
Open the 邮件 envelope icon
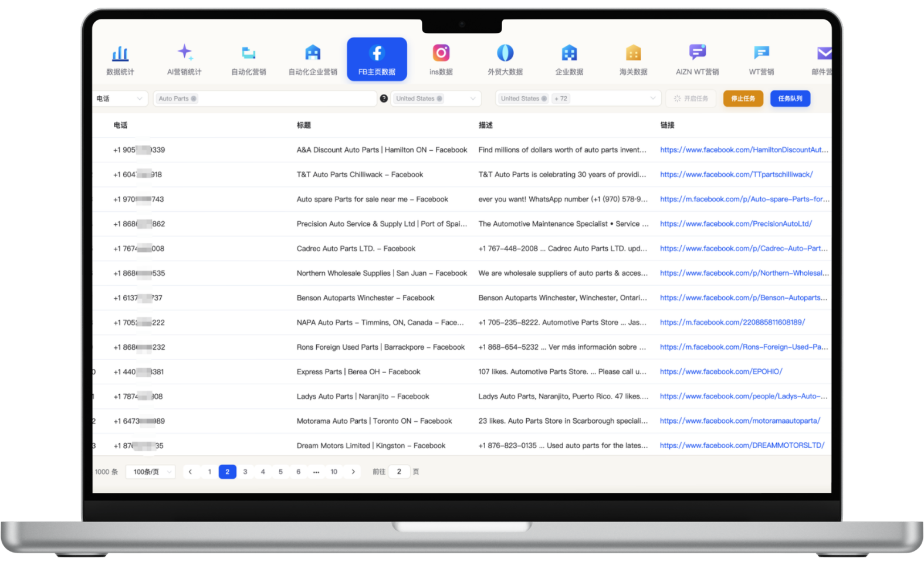[x=824, y=53]
